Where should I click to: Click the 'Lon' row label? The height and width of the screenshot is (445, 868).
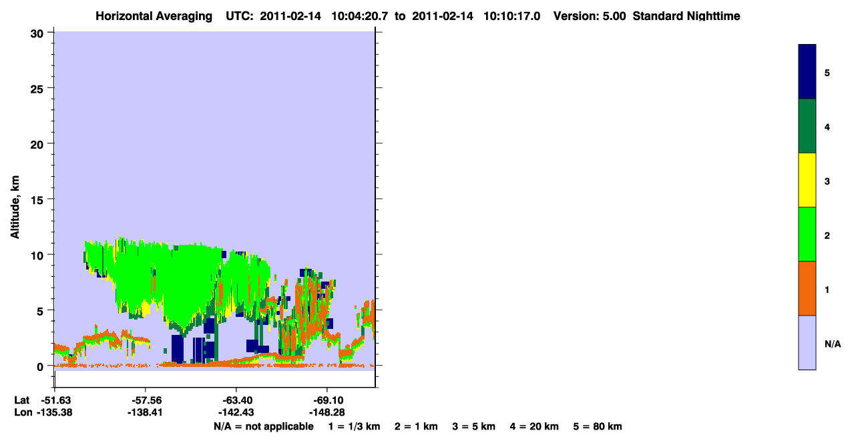click(22, 413)
